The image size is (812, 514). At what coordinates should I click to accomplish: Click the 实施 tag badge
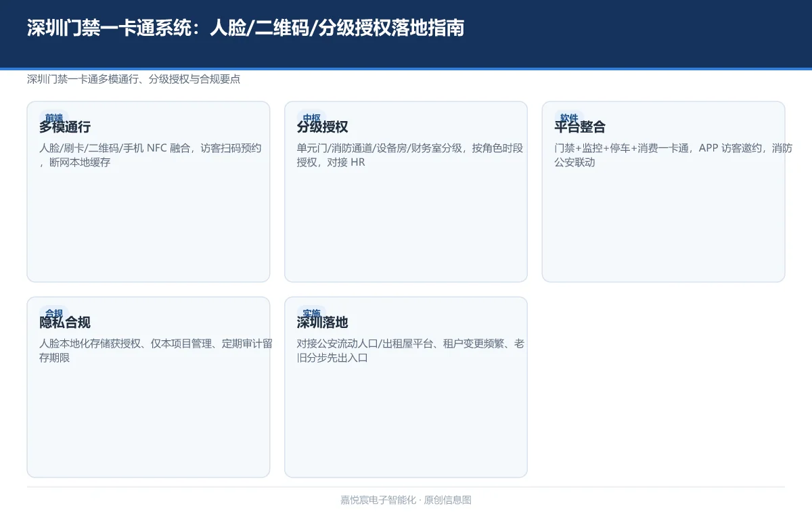[311, 312]
